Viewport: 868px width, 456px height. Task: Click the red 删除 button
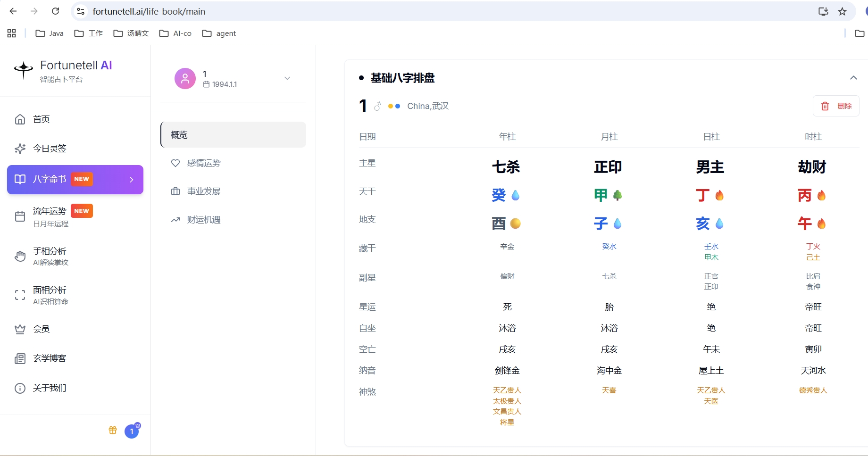[836, 106]
